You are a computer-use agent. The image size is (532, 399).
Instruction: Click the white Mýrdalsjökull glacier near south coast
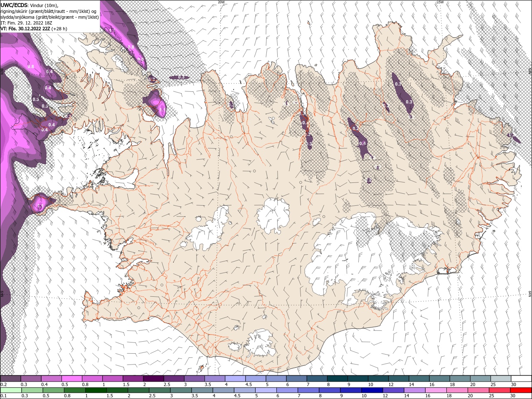[261, 343]
